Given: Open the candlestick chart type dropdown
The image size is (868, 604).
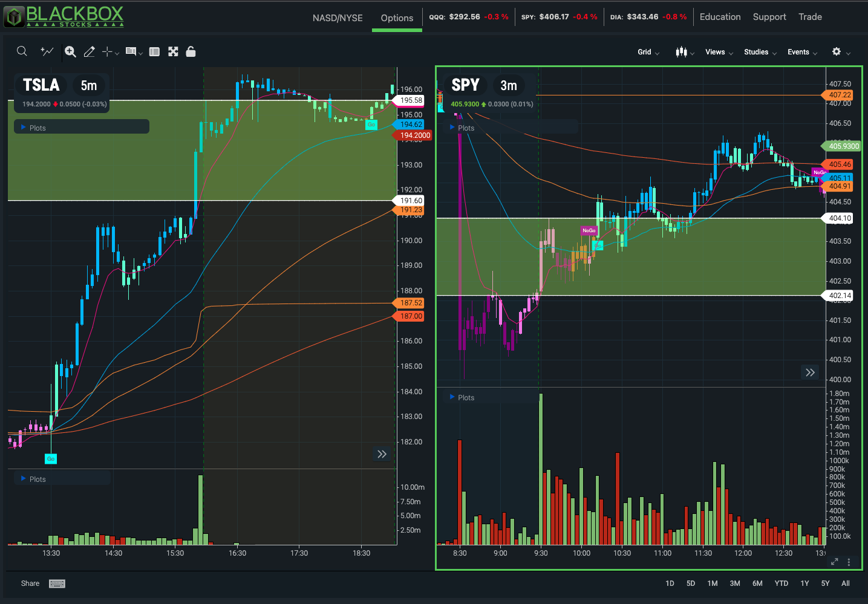Looking at the screenshot, I should coord(685,52).
